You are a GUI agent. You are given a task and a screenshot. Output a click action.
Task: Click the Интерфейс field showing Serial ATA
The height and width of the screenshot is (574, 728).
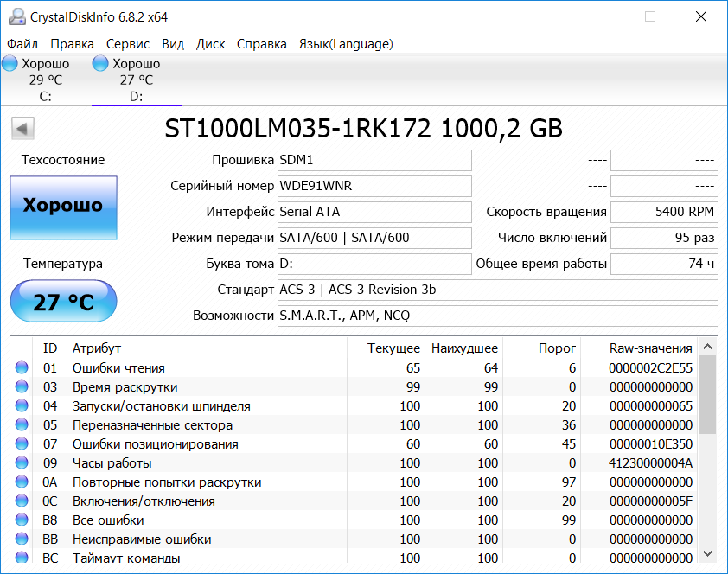(374, 212)
